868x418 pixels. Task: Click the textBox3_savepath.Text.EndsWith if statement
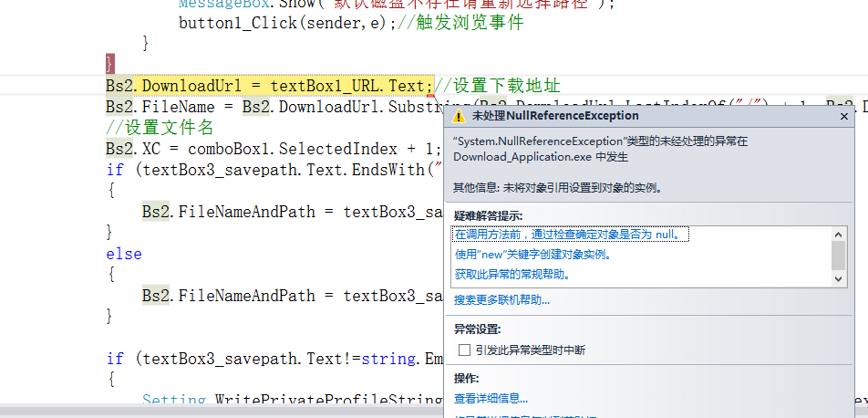click(275, 170)
